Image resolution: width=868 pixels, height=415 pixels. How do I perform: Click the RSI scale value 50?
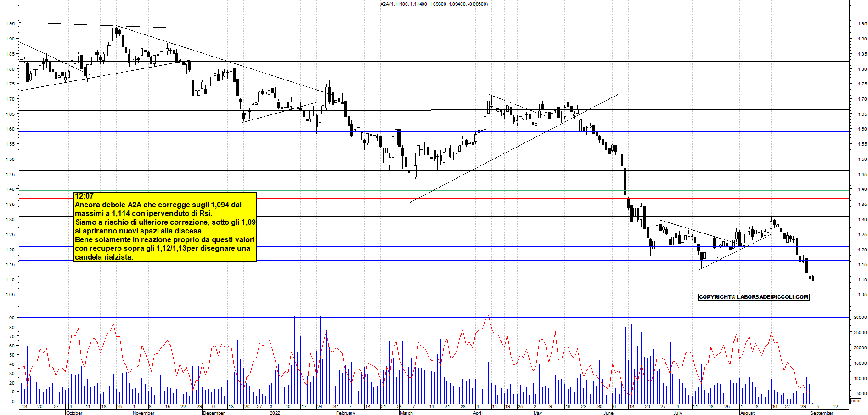pos(11,355)
